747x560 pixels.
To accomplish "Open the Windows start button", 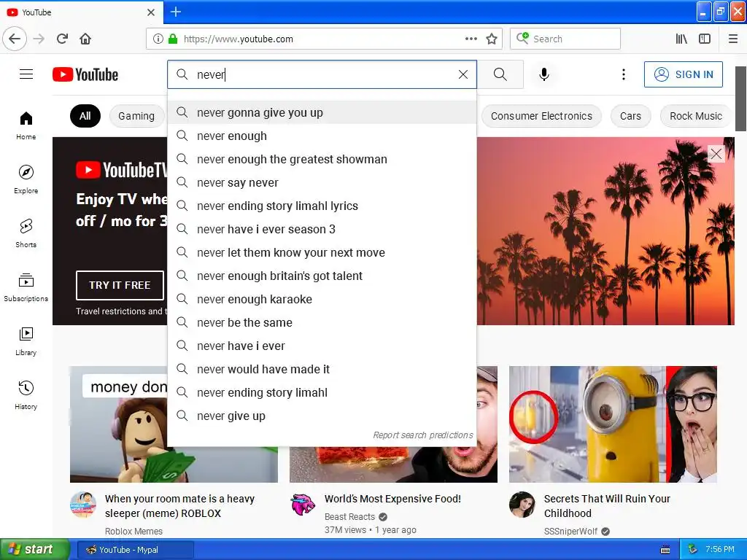I will pyautogui.click(x=35, y=550).
